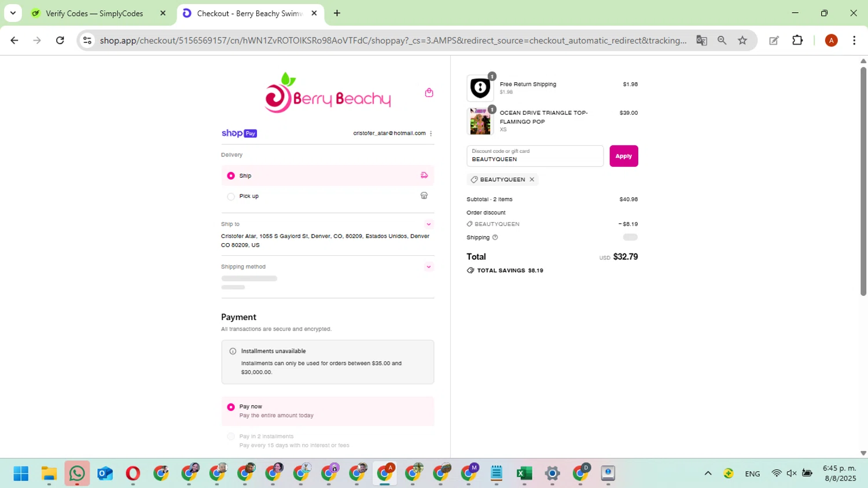
Task: Click the Discount code or gift card field
Action: pos(535,156)
